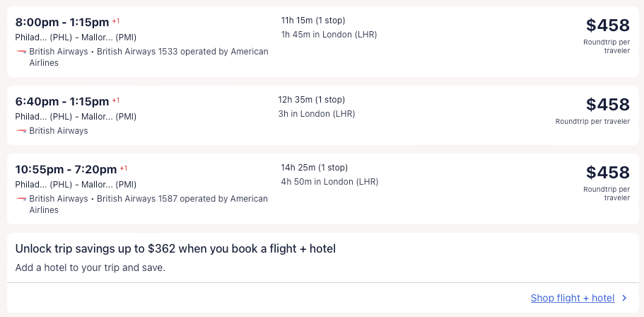The height and width of the screenshot is (317, 644).
Task: Click $458 price on the 8:00pm flight
Action: 607,25
